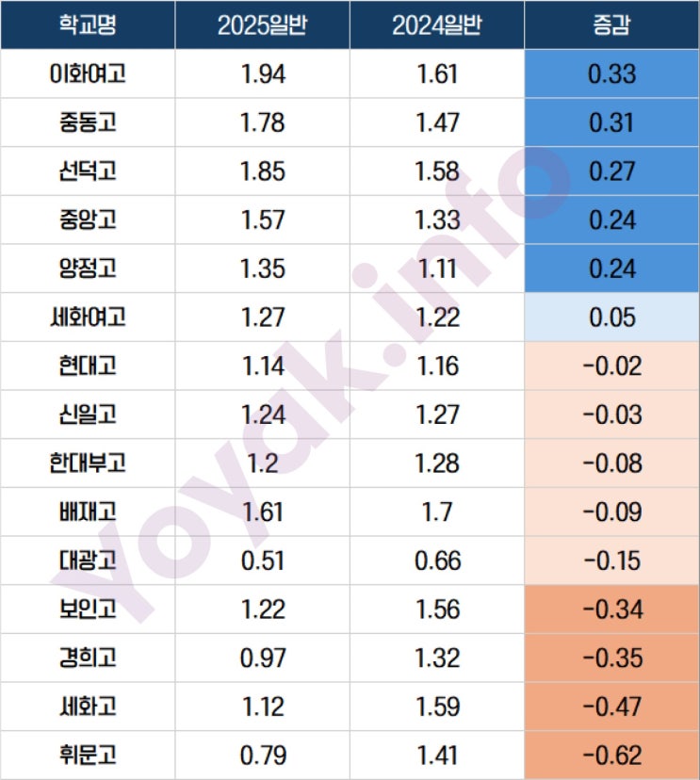Select the 이화여고 school name cell
The image size is (700, 780).
(87, 74)
